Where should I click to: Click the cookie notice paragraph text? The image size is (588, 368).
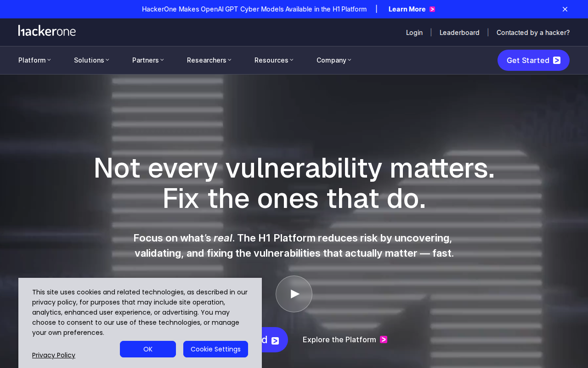pos(140,312)
